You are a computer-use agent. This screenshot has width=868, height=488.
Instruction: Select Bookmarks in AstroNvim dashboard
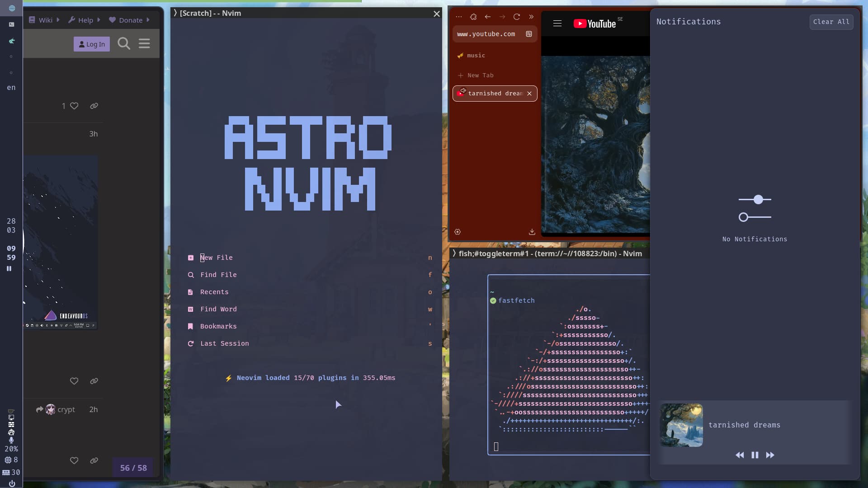coord(310,326)
